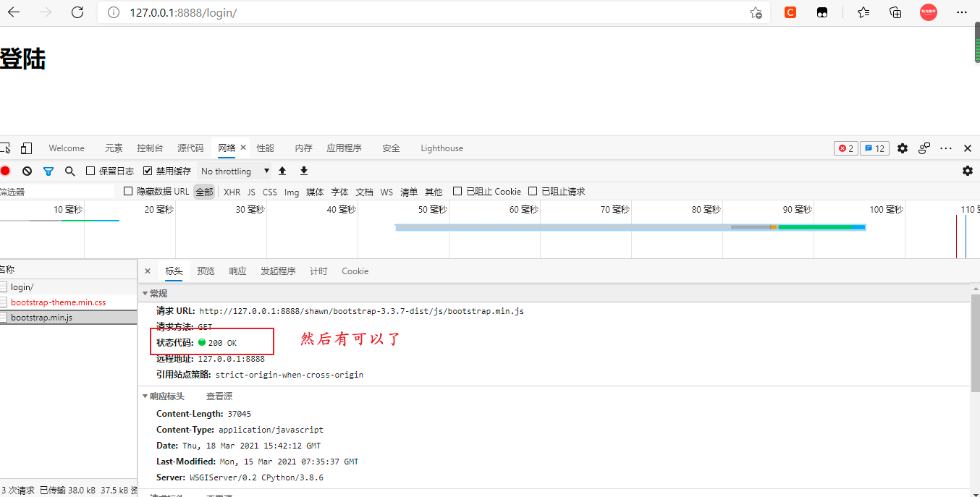The height and width of the screenshot is (497, 980).
Task: Toggle device emulation in DevTools
Action: coord(26,148)
